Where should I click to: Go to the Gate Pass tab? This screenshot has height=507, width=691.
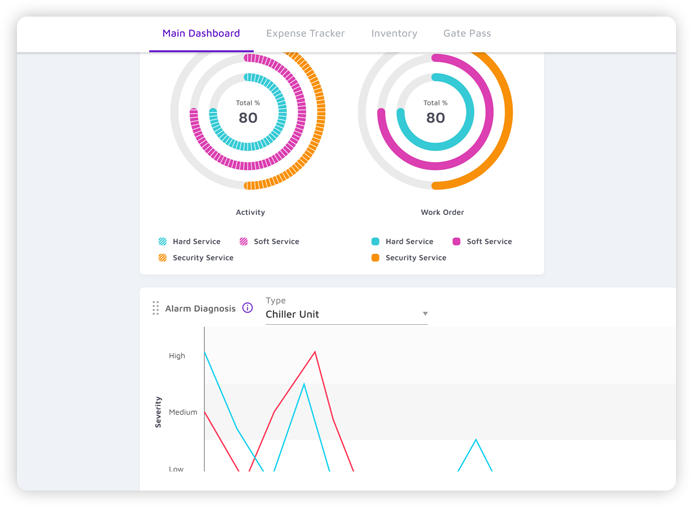467,33
